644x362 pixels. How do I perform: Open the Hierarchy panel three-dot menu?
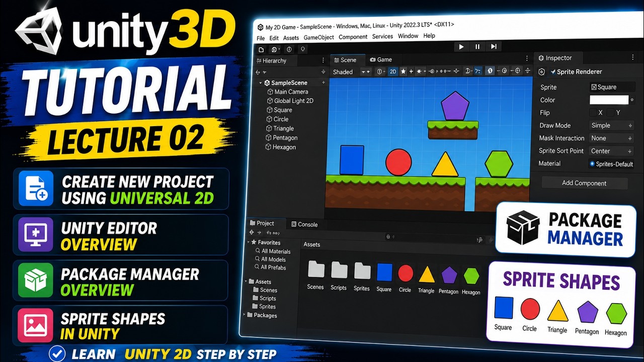323,60
